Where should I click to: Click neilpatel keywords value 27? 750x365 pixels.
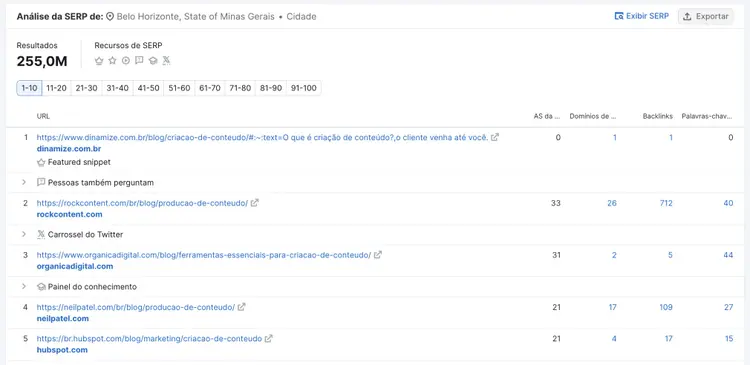pyautogui.click(x=728, y=307)
